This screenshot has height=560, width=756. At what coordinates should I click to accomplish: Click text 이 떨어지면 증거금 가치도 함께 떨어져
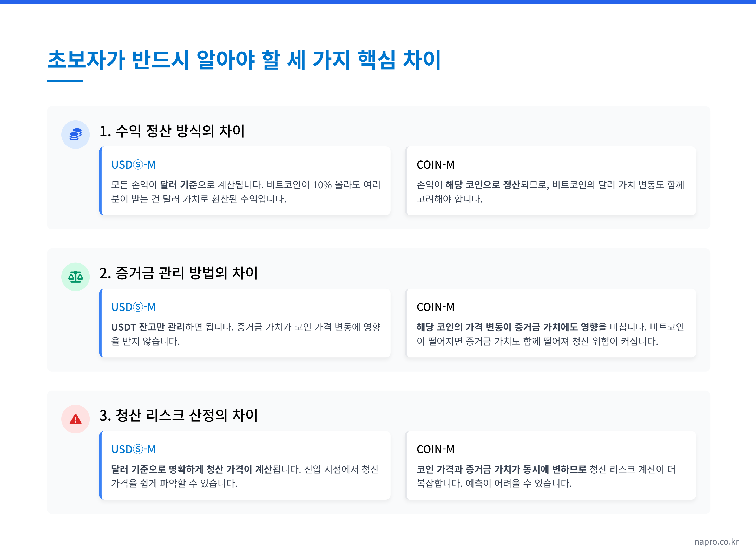[x=493, y=341]
